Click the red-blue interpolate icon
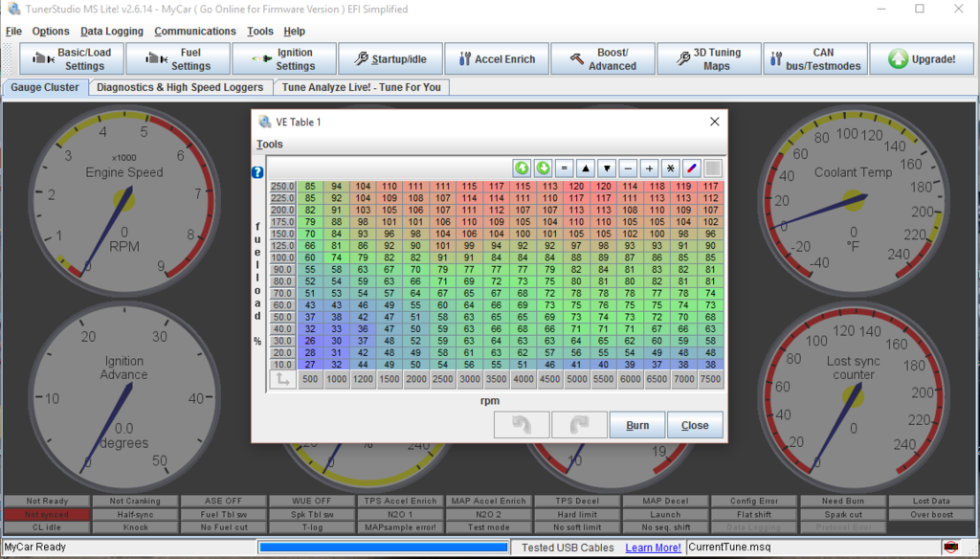 (x=691, y=168)
